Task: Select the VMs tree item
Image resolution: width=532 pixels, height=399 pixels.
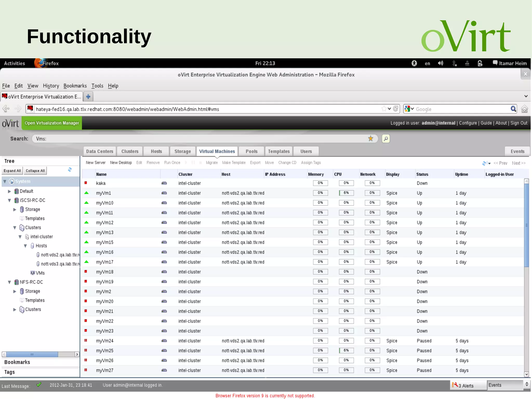Action: coord(38,273)
